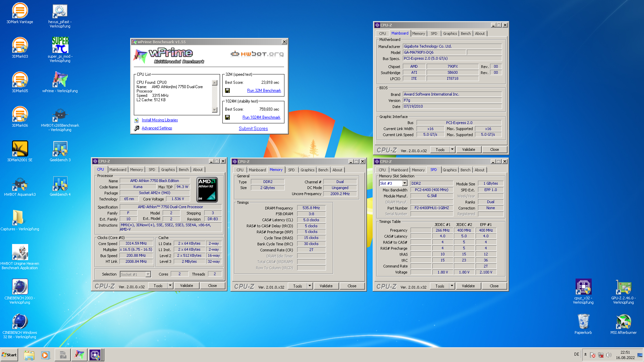Click the F2-6400PHU1-1GBHZ part number field
Image resolution: width=644 pixels, height=362 pixels.
[432, 208]
